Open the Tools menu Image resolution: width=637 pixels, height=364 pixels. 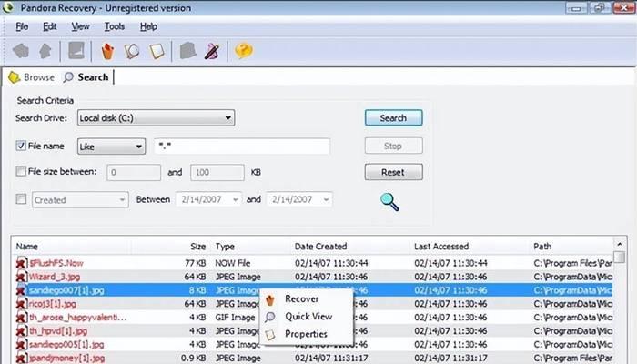pyautogui.click(x=115, y=26)
